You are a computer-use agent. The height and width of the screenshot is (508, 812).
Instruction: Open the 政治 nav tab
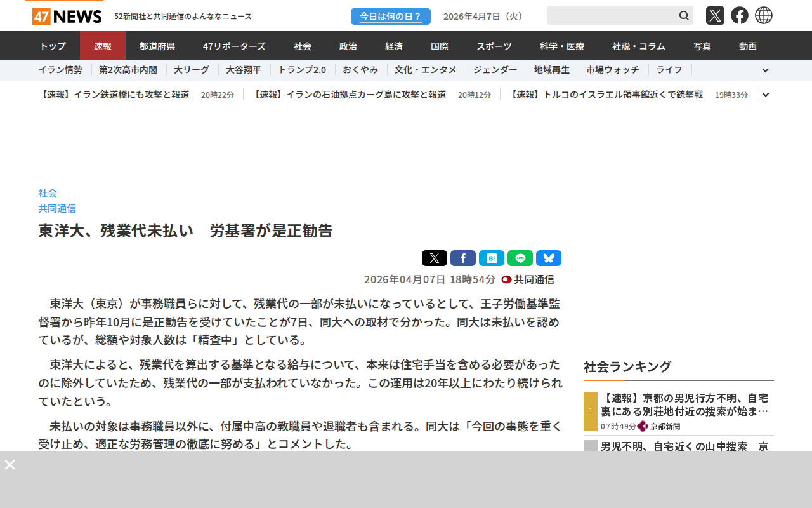point(348,46)
